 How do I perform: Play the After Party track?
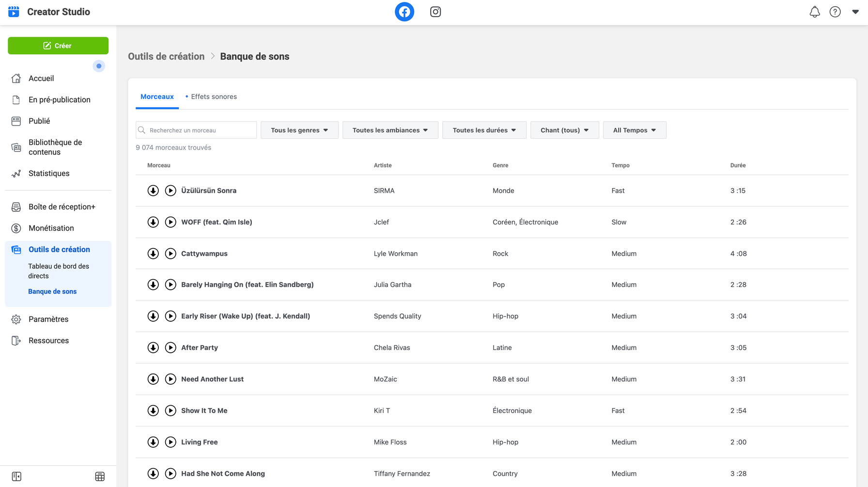(x=170, y=347)
